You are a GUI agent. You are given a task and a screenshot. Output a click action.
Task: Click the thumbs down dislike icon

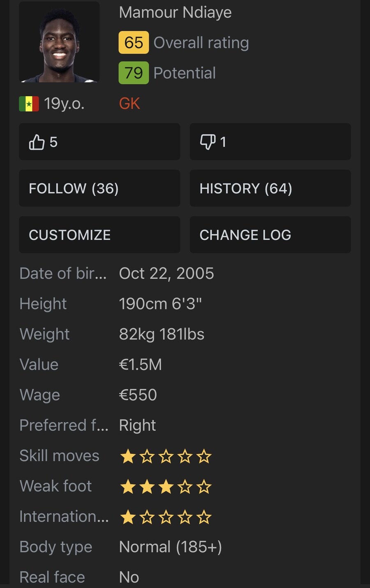[x=208, y=142]
